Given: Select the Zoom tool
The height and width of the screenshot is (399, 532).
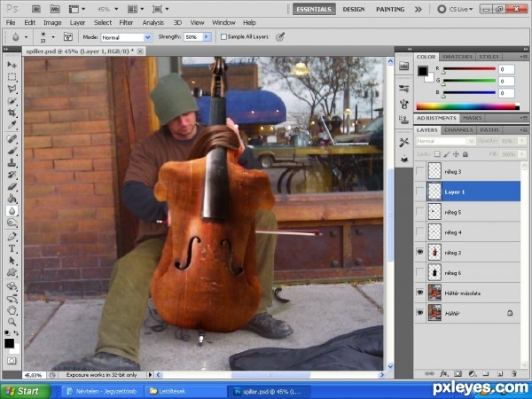Looking at the screenshot, I should click(x=12, y=322).
